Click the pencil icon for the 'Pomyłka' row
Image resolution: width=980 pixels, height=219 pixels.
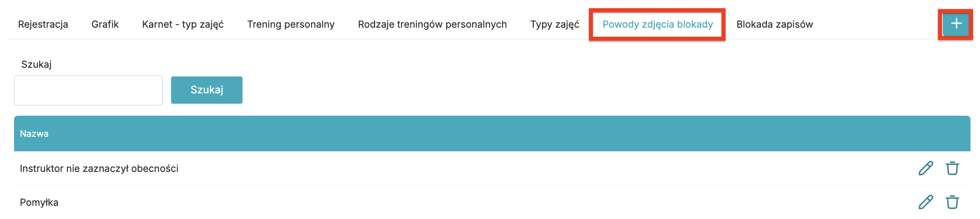(926, 202)
